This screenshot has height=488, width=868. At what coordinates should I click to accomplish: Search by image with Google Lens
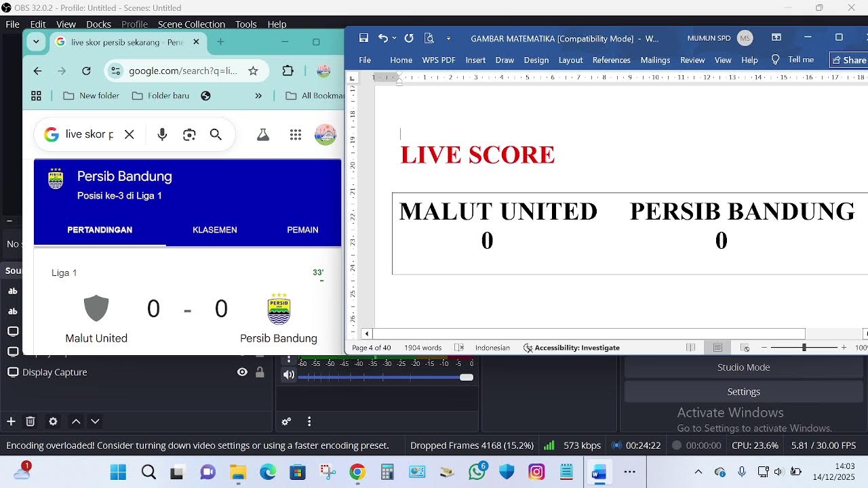coord(189,134)
